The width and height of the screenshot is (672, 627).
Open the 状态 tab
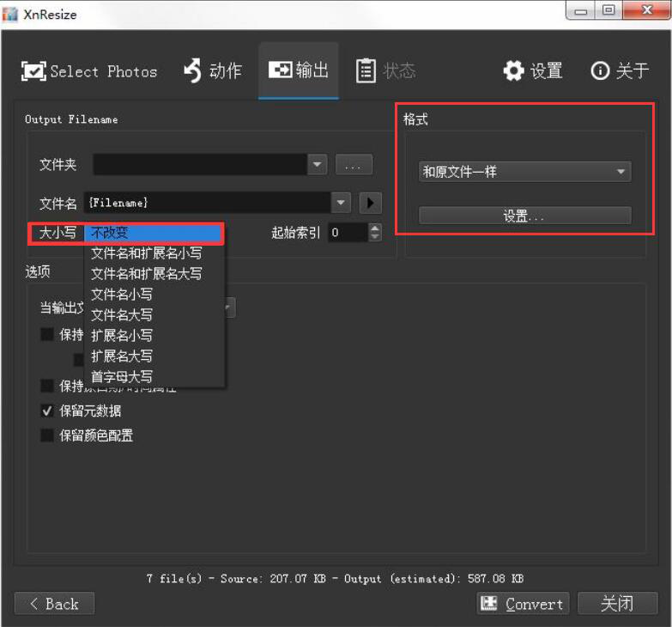385,70
